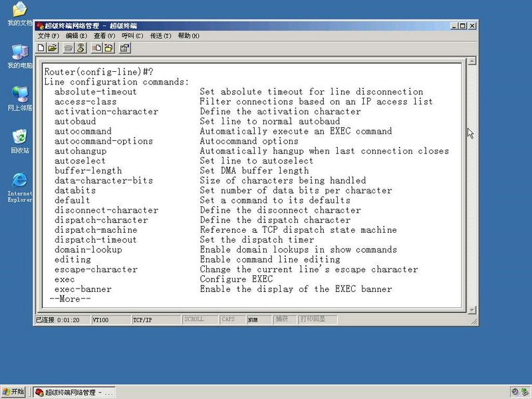
Task: Click the 'escape-character' command text
Action: 96,269
